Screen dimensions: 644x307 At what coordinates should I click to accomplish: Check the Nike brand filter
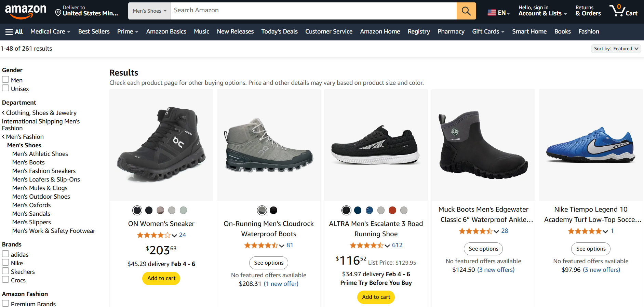(x=5, y=262)
